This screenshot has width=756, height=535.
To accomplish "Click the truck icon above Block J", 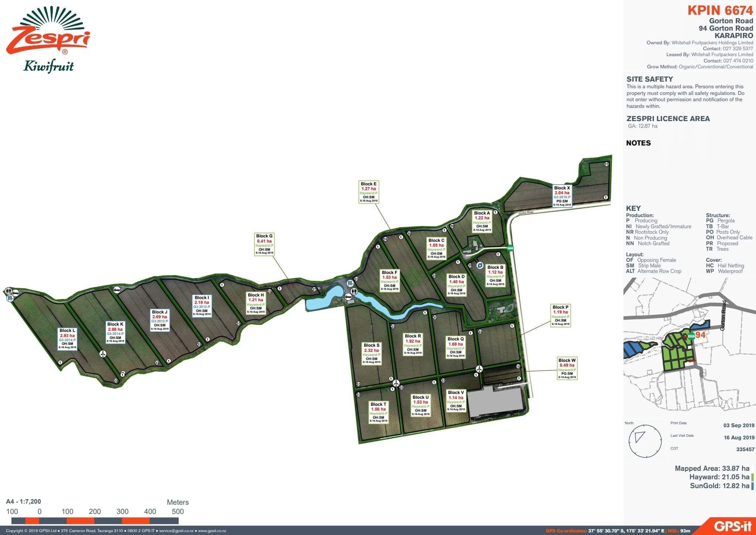I will [117, 290].
